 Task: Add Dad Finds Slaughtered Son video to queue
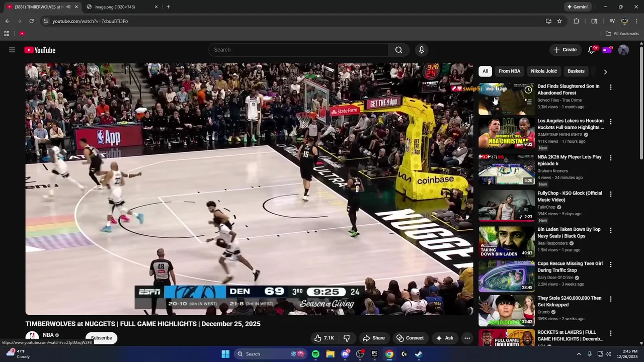click(528, 102)
